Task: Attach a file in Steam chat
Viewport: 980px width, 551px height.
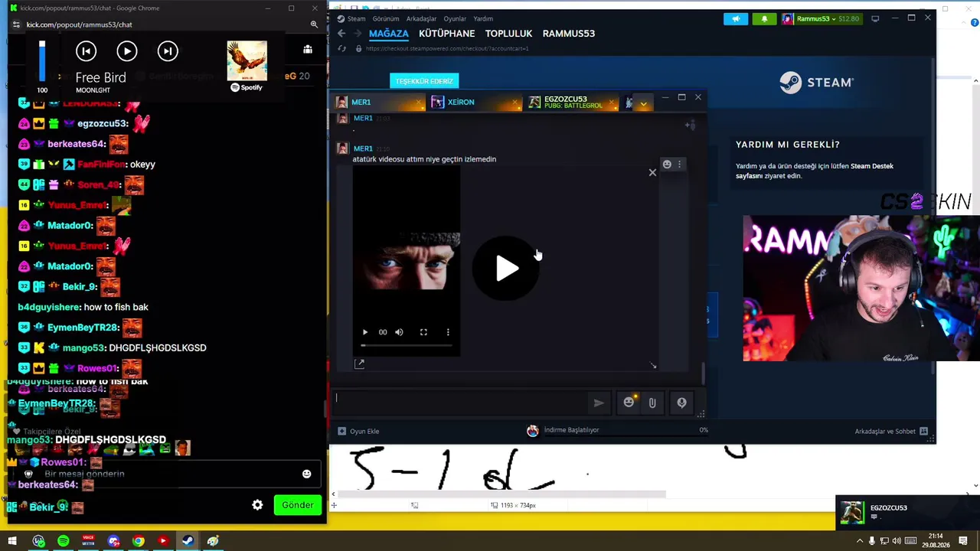Action: pos(652,403)
